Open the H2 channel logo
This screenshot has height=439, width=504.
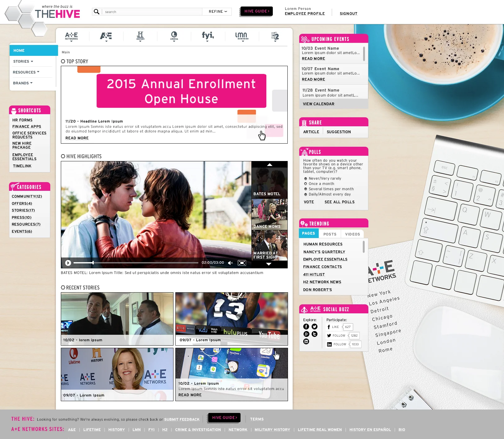275,36
